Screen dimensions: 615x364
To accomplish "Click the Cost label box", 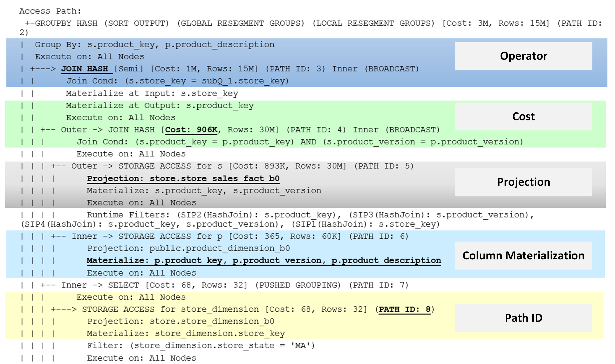I will click(x=523, y=116).
